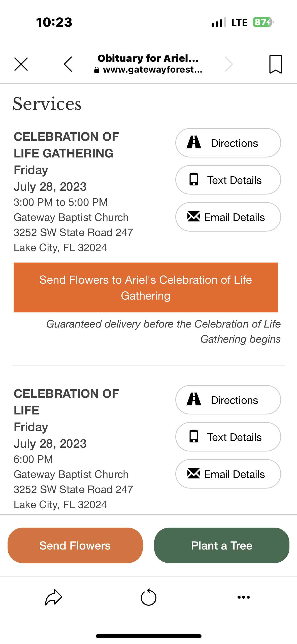The image size is (297, 644).
Task: Tap the forward navigation arrow
Action: [228, 64]
